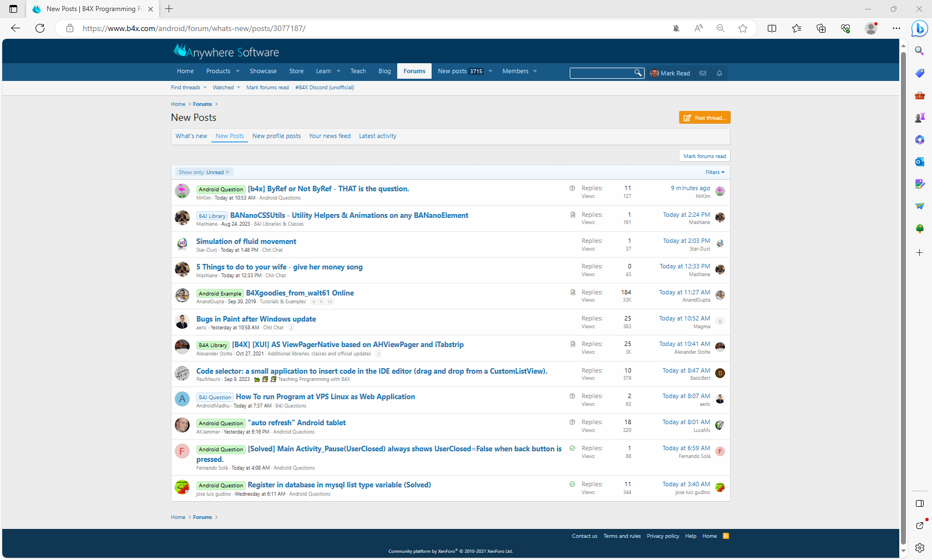
Task: Open the browser profile avatar
Action: 871,28
